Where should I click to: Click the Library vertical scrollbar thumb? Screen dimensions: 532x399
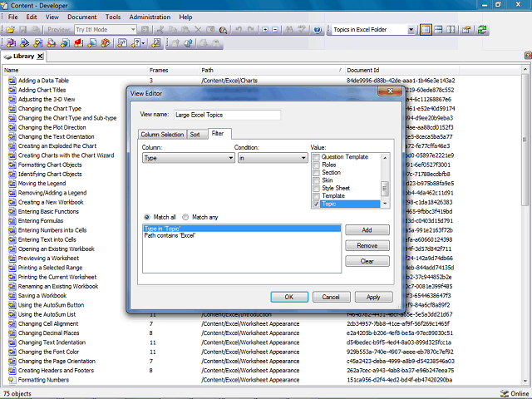click(525, 140)
